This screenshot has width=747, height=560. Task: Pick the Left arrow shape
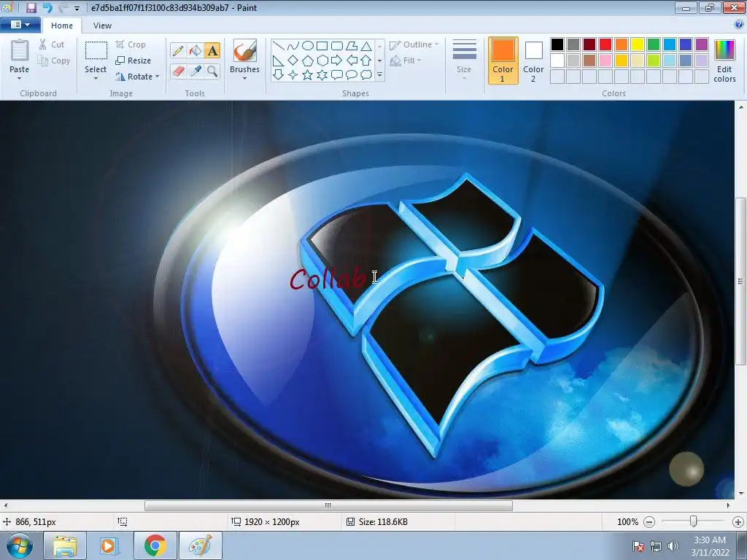[x=352, y=61]
